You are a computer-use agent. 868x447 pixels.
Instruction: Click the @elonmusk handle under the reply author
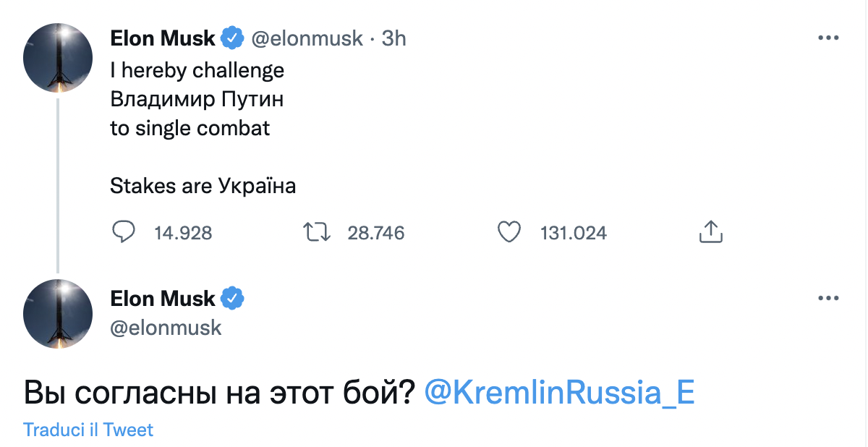pos(166,327)
